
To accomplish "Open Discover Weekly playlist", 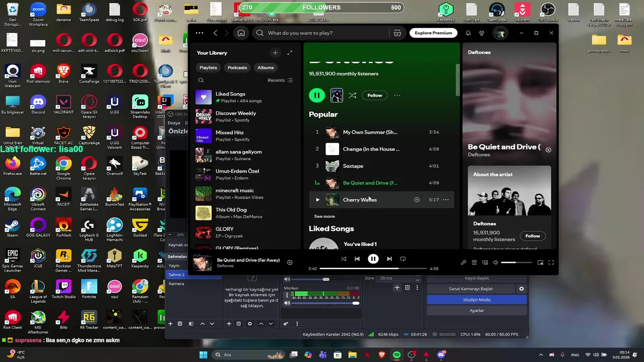I will point(245,116).
